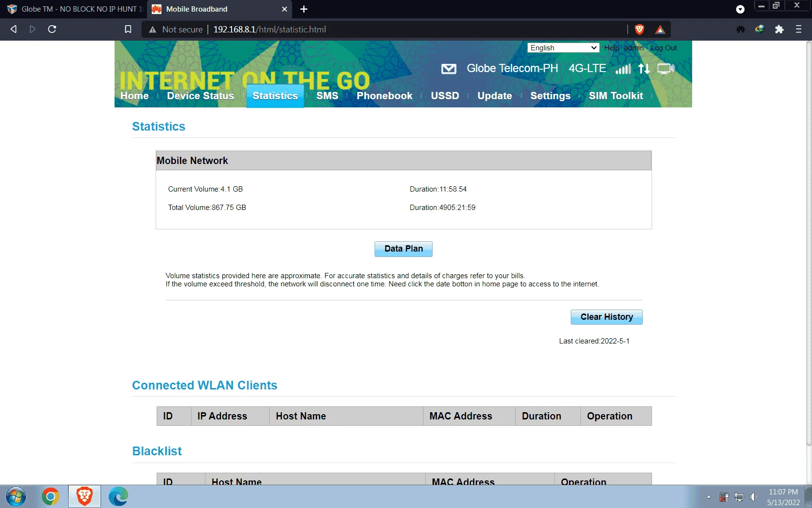Click the address bar URL field

[x=384, y=30]
